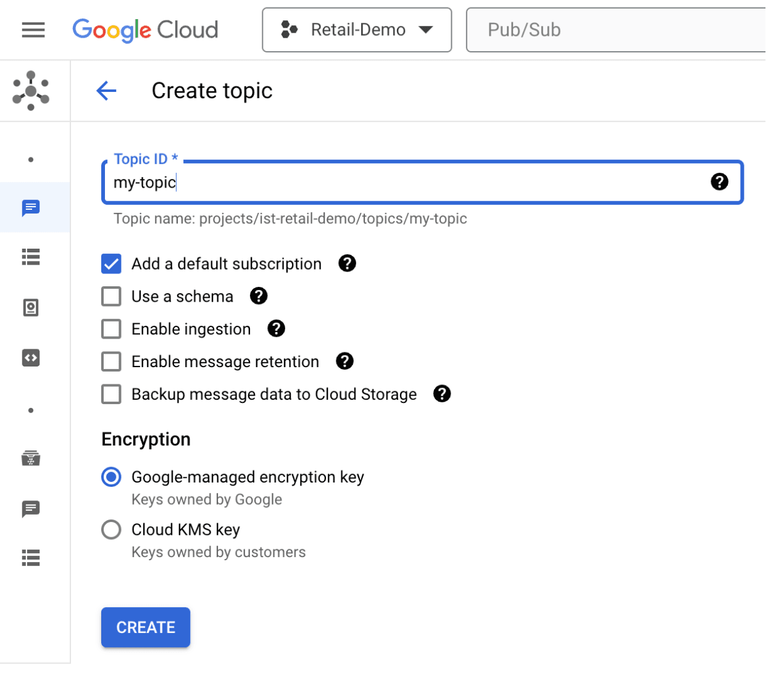Open the Topics section in the sidebar
Viewport: 784px width, 675px height.
[31, 208]
